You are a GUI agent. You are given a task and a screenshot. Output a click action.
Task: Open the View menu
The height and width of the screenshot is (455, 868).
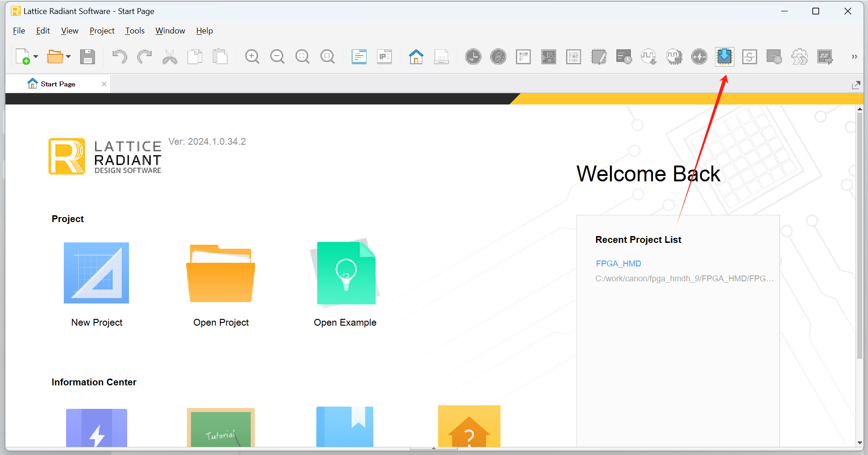point(70,31)
